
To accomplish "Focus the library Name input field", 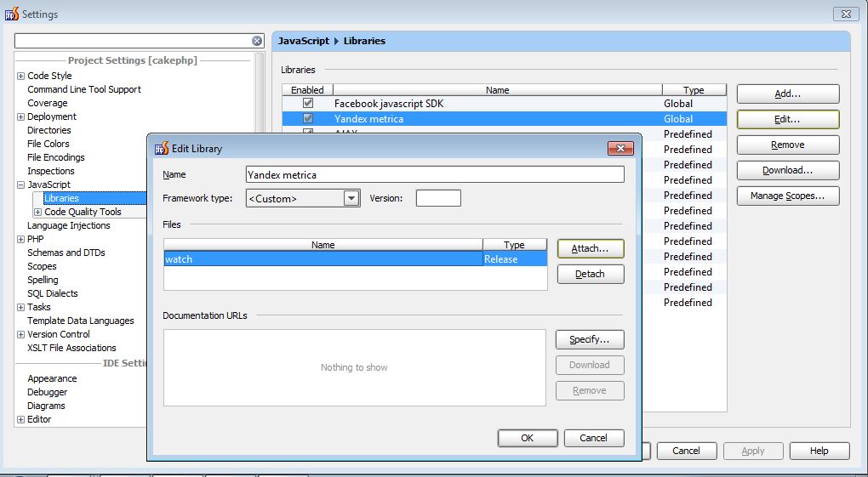I will click(x=435, y=175).
